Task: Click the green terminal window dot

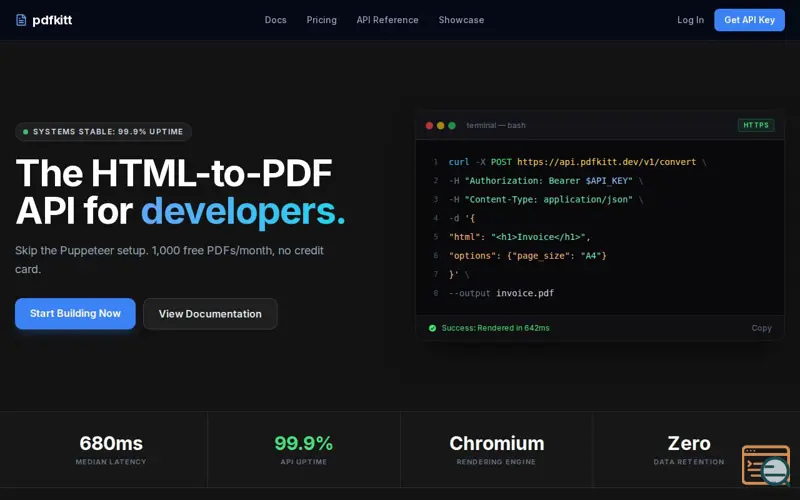Action: (452, 126)
